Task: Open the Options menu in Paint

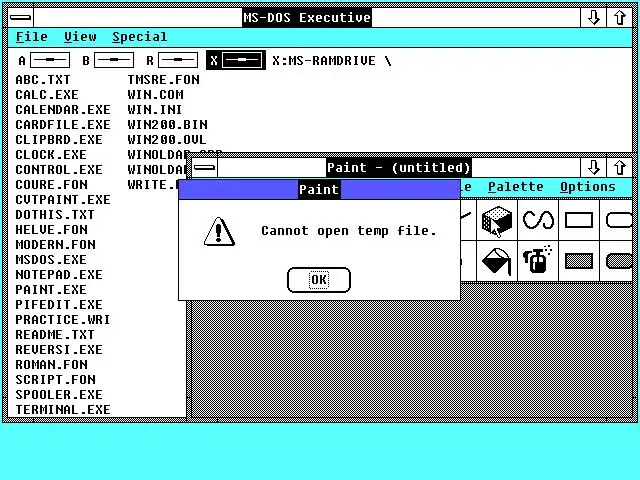Action: tap(587, 187)
